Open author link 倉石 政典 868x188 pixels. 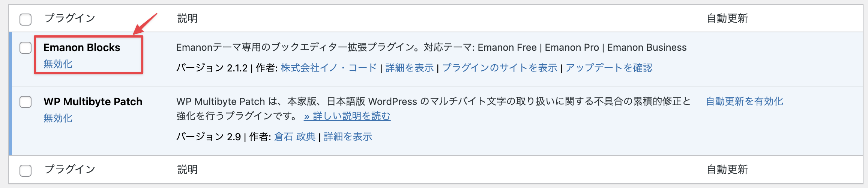[x=295, y=137]
